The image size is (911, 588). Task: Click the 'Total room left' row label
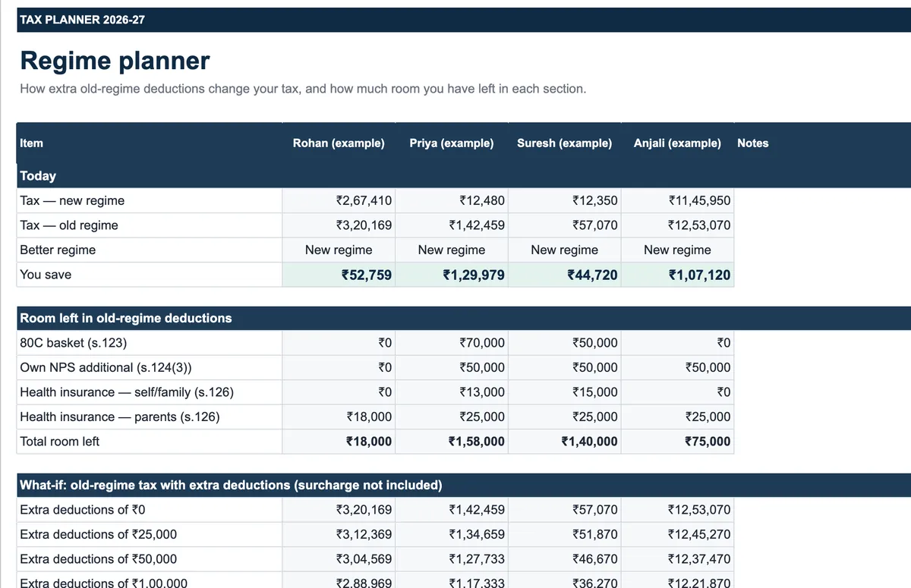pyautogui.click(x=59, y=442)
